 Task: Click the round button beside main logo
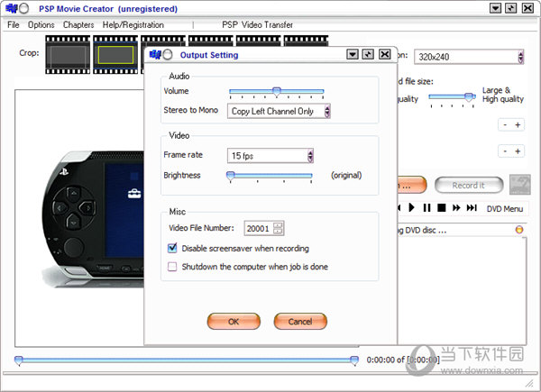coord(23,8)
